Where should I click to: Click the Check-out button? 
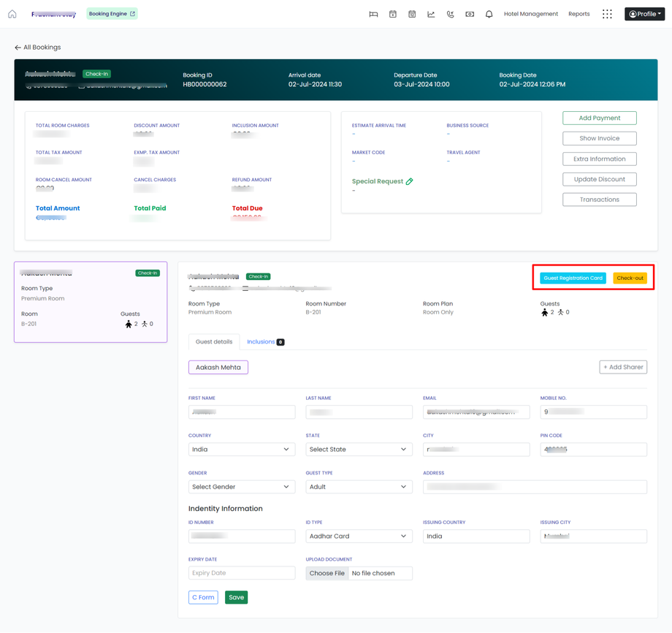pyautogui.click(x=630, y=278)
